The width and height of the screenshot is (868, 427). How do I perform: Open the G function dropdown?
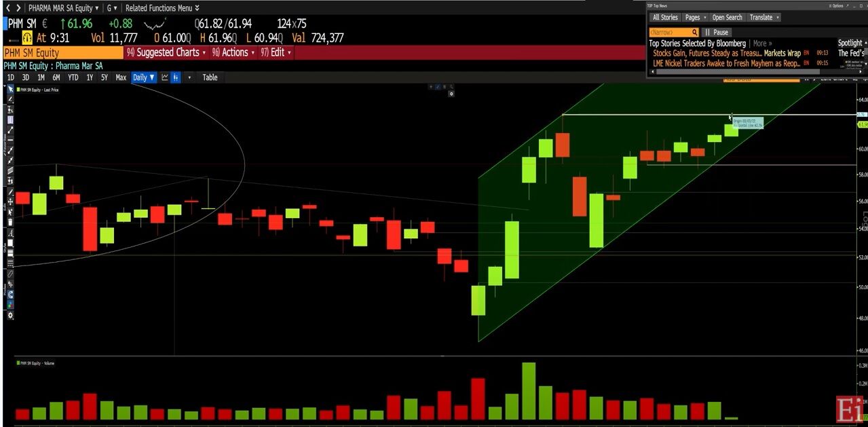pos(112,8)
